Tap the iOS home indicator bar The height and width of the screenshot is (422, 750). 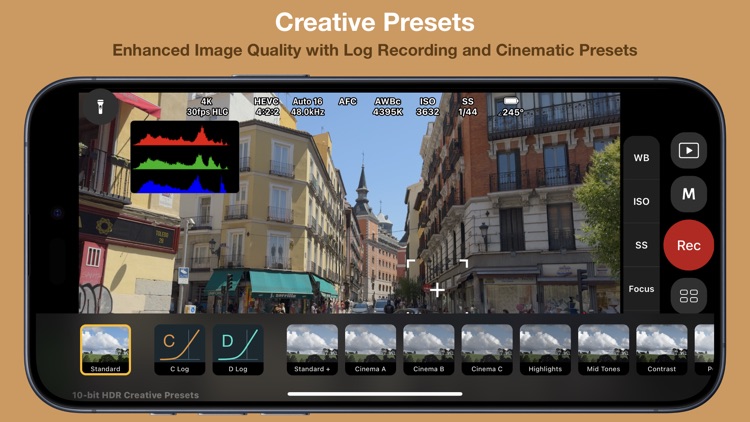tap(375, 394)
